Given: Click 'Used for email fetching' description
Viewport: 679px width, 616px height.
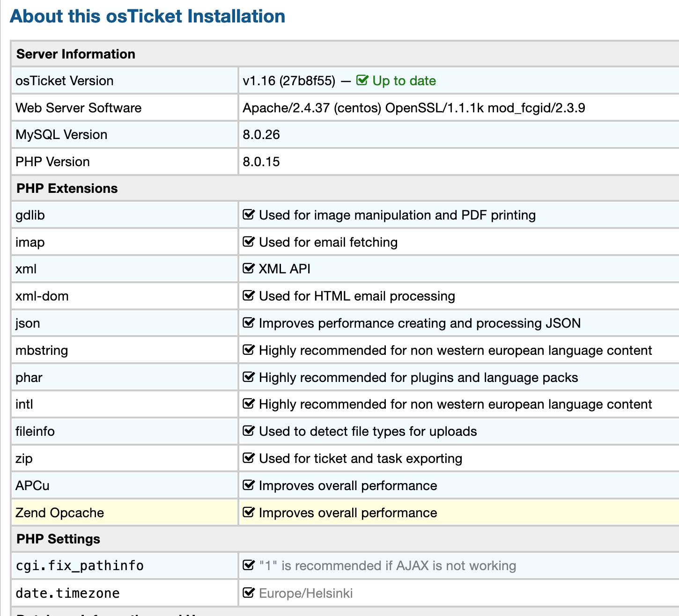Looking at the screenshot, I should click(x=328, y=242).
